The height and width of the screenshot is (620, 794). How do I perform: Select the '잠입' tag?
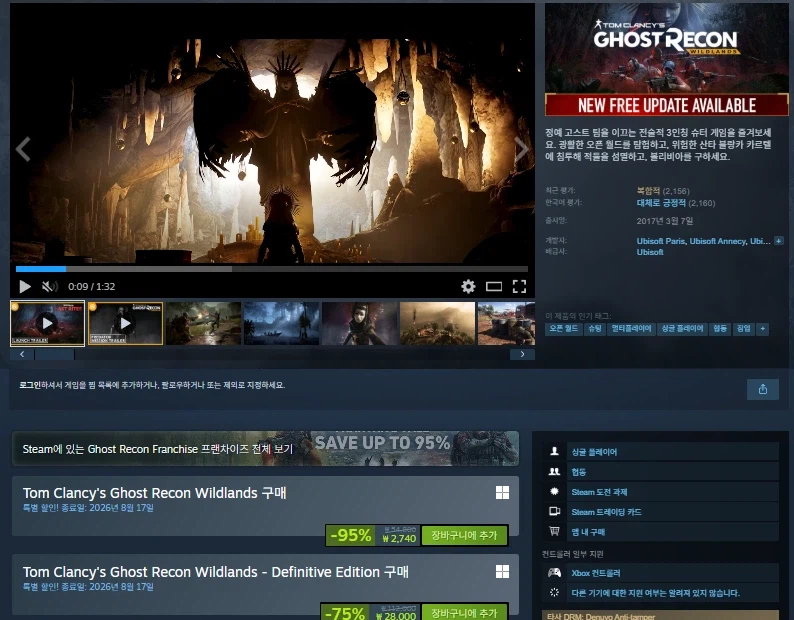point(743,329)
